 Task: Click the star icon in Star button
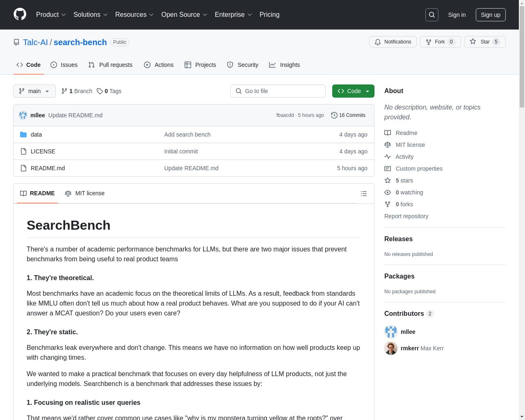point(473,42)
